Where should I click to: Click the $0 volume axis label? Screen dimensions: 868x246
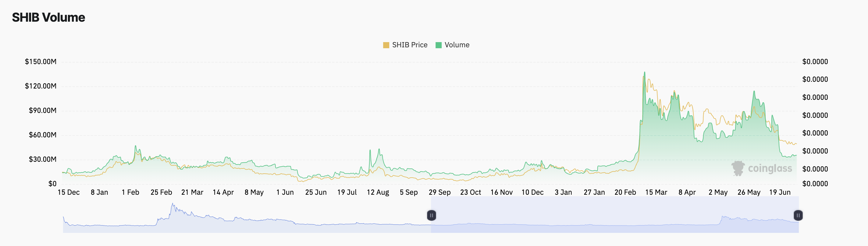tap(52, 184)
